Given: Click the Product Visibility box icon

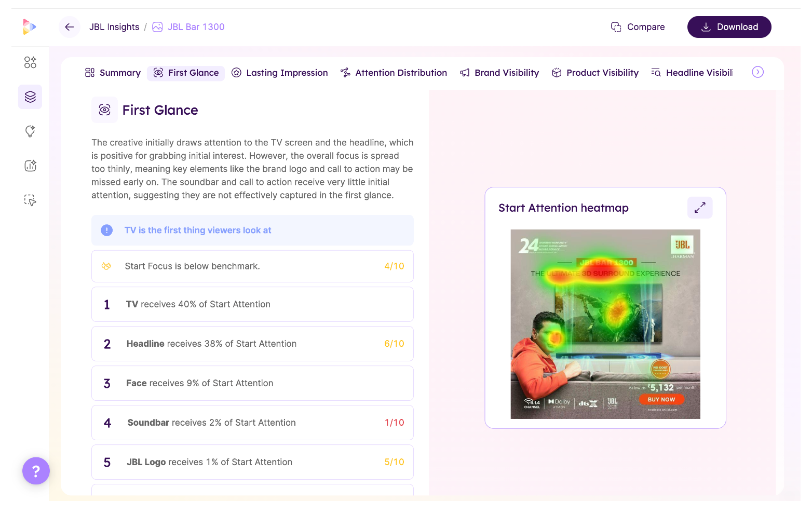Looking at the screenshot, I should click(x=557, y=73).
